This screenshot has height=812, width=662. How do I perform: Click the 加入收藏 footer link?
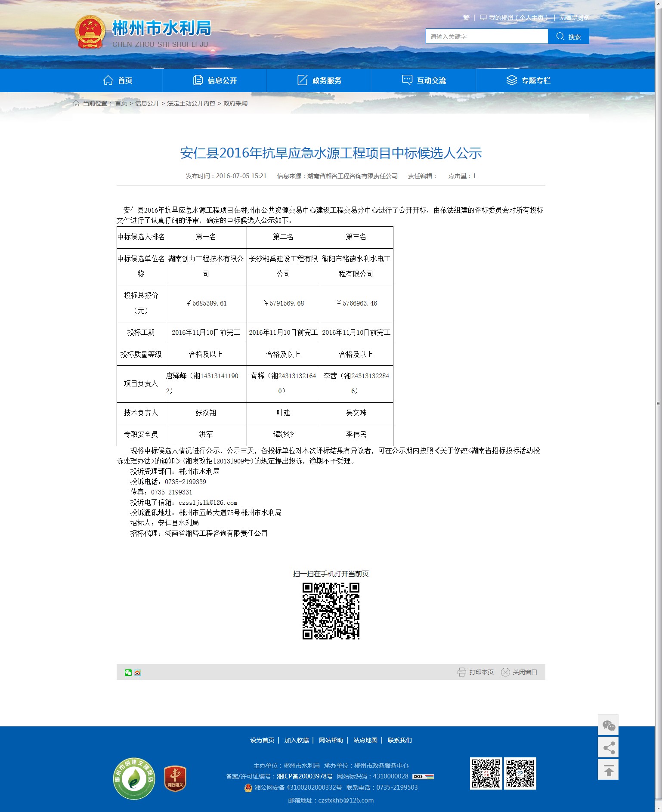pos(297,740)
